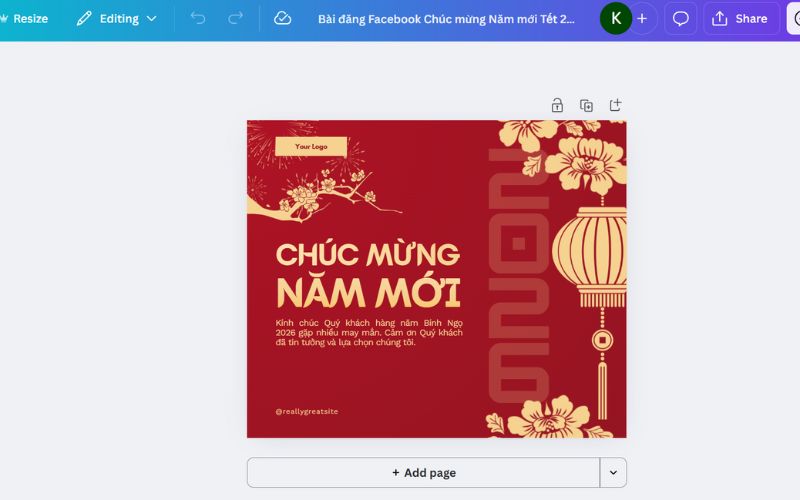
Task: Select the @reallygreatsite text
Action: pos(307,411)
